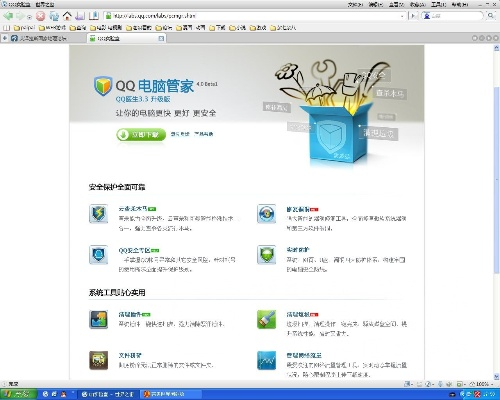Open the Windows Start button
The width and height of the screenshot is (500, 400).
pos(18,394)
